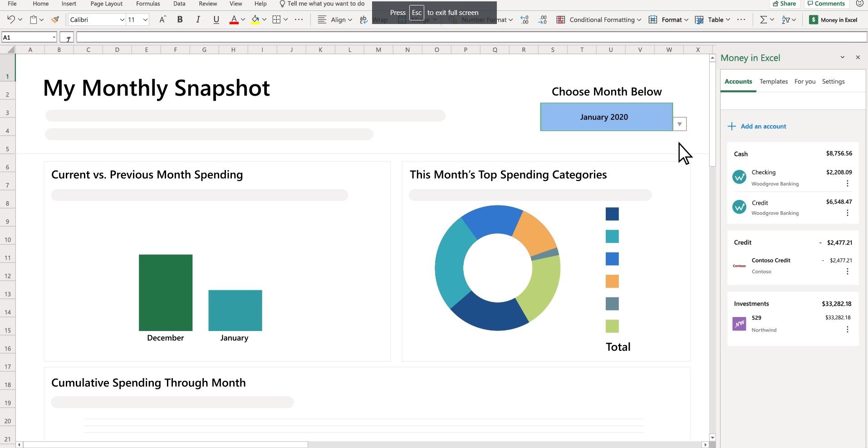868x448 pixels.
Task: Click the Share button
Action: [x=784, y=4]
